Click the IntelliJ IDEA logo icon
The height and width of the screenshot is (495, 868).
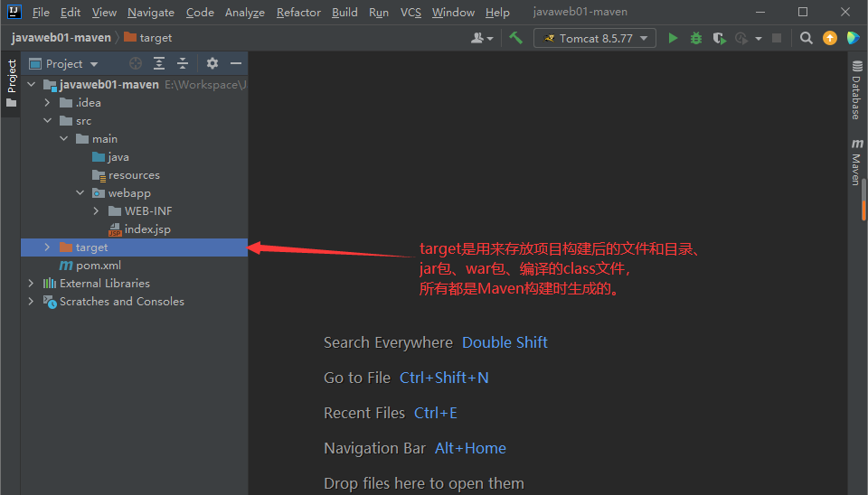[x=14, y=12]
